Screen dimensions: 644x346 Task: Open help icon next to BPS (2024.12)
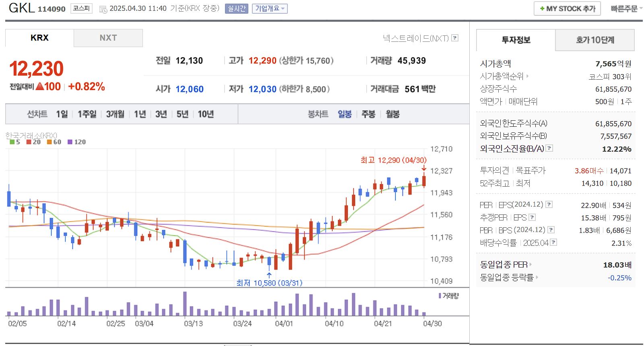551,230
